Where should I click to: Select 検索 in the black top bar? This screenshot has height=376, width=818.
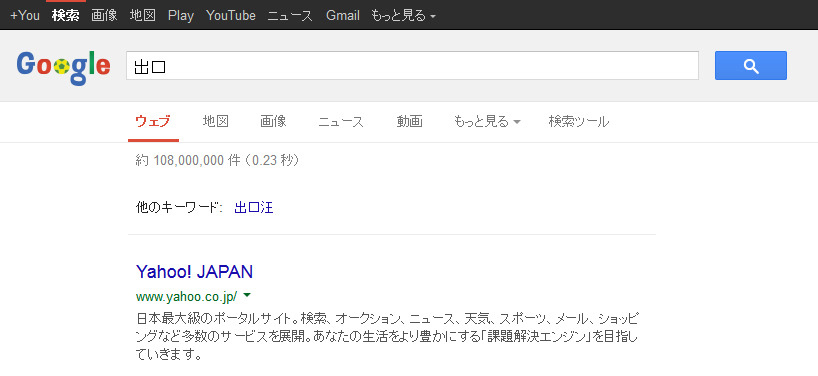pos(66,16)
